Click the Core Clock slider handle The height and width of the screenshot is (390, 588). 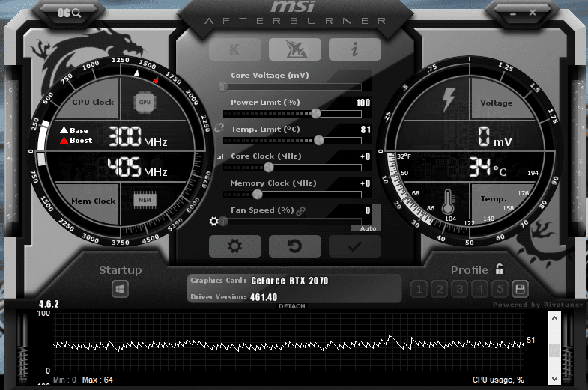point(268,167)
